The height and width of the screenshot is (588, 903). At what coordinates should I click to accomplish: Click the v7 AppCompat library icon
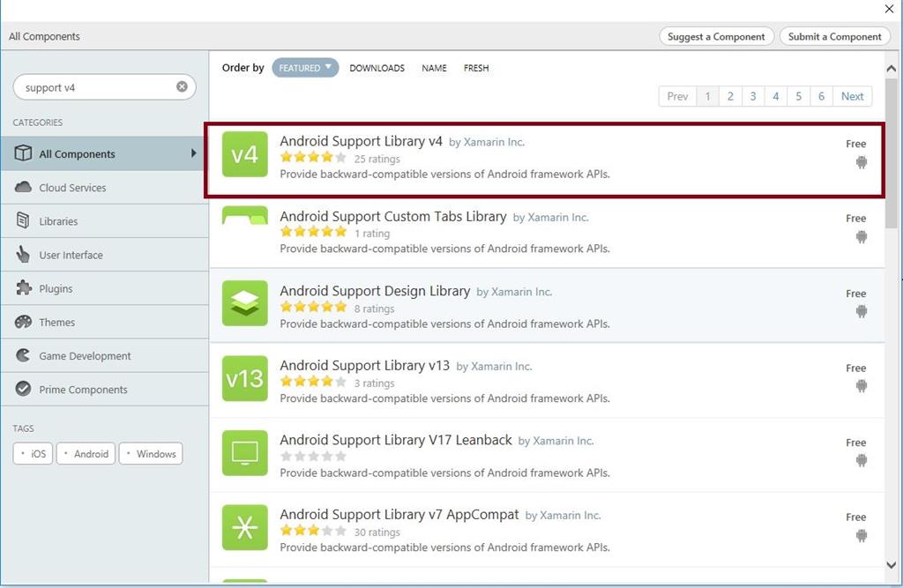(245, 527)
